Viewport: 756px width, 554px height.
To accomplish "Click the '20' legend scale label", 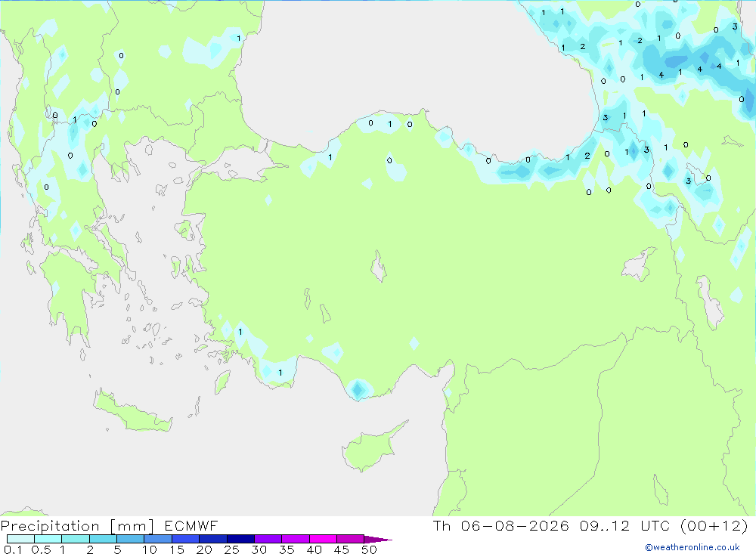I will pos(204,549).
